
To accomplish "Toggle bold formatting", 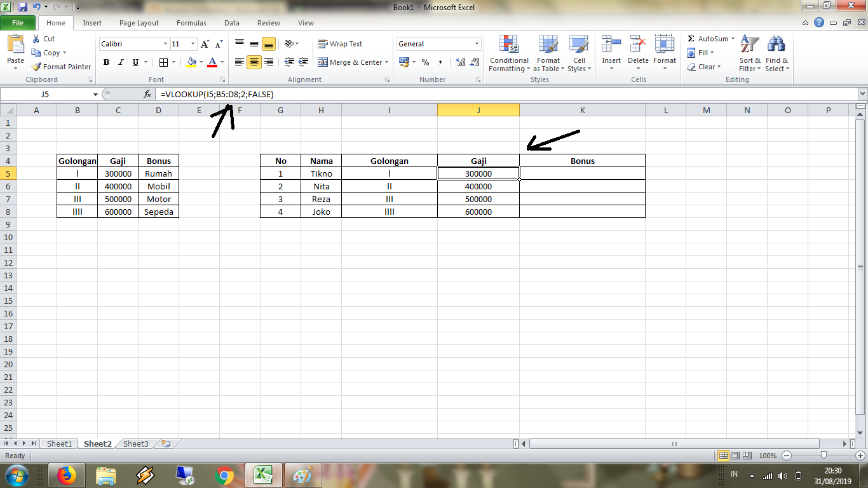I will tap(106, 62).
